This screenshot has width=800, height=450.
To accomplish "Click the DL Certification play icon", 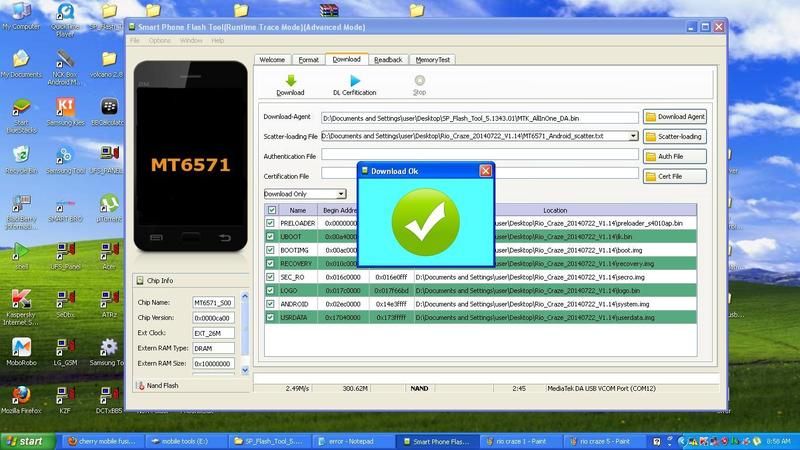I will (355, 81).
